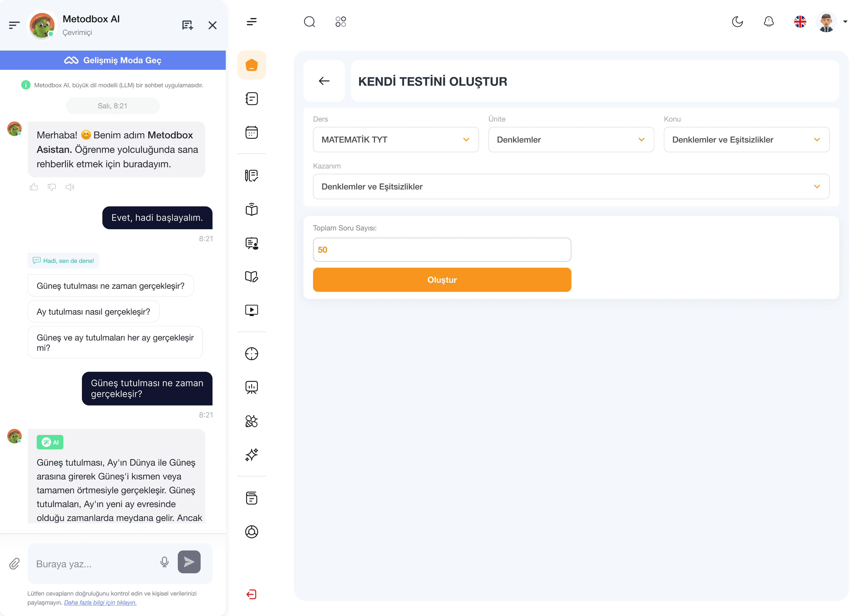Select the orange home sidebar item

tap(251, 65)
